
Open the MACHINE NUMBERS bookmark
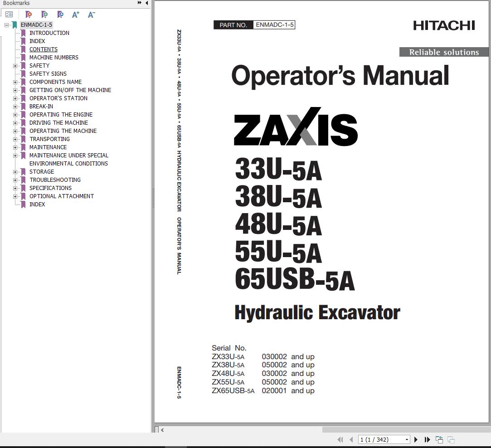tap(54, 57)
